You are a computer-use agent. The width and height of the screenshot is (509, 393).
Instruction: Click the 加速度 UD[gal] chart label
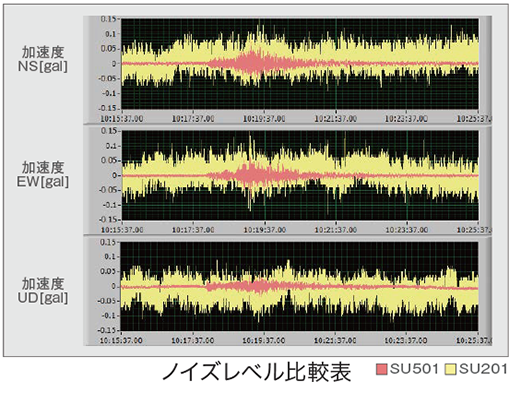pyautogui.click(x=43, y=291)
